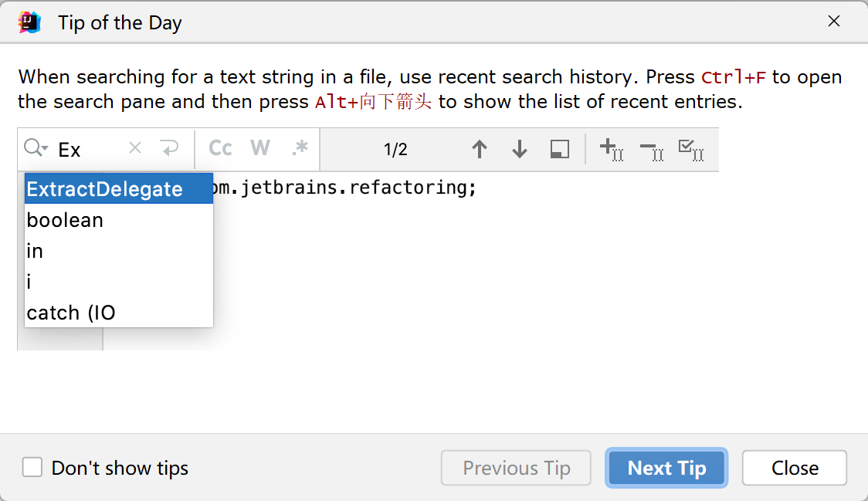This screenshot has height=501, width=868.
Task: Click select all occurrences icon
Action: click(x=690, y=149)
